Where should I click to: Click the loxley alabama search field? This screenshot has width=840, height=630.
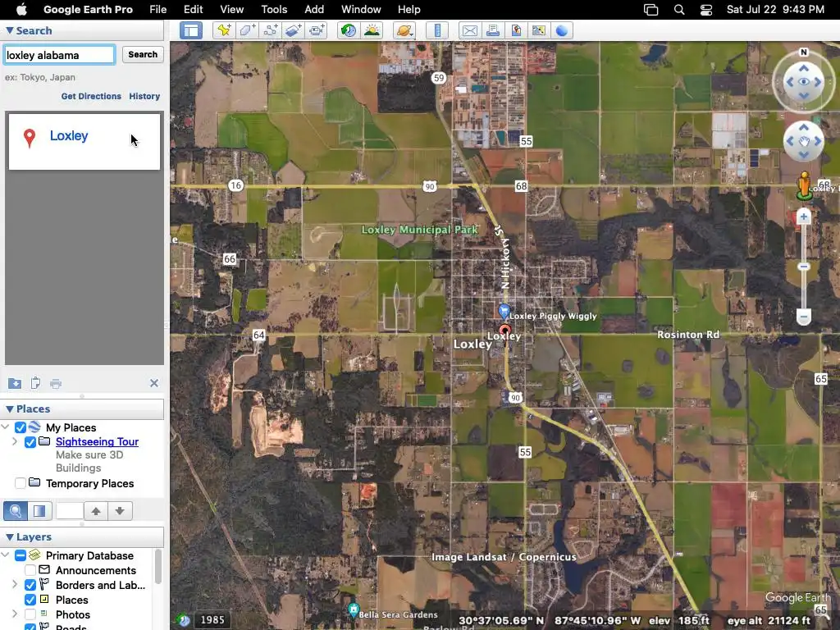tap(59, 55)
